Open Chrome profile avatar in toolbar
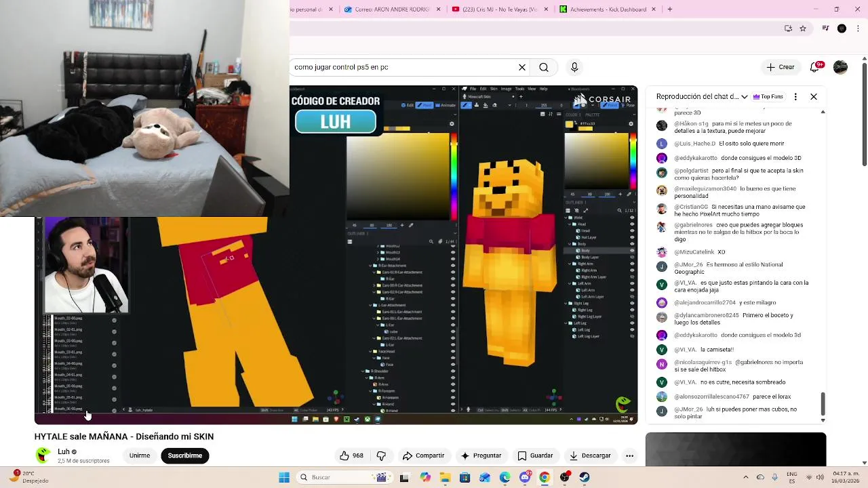Image resolution: width=868 pixels, height=488 pixels. pyautogui.click(x=842, y=28)
